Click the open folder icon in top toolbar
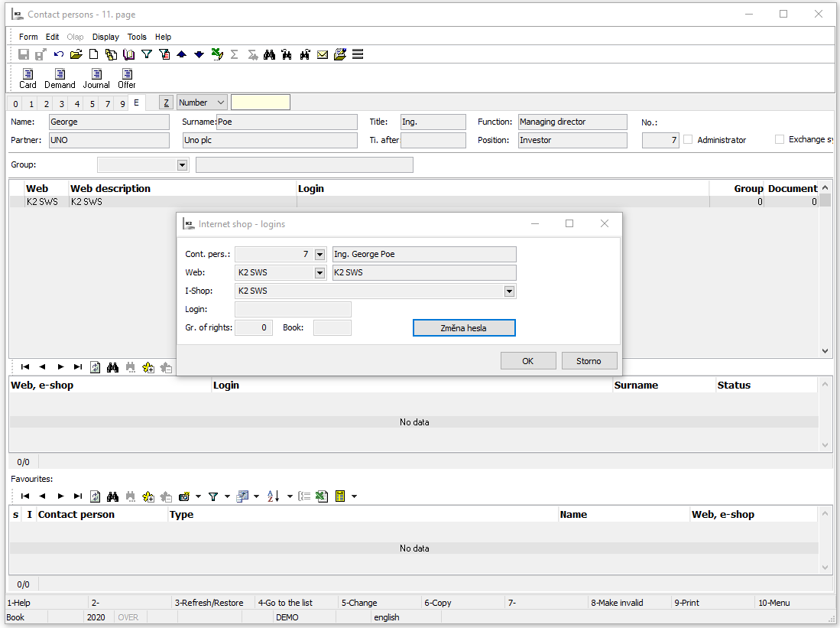 (x=76, y=54)
